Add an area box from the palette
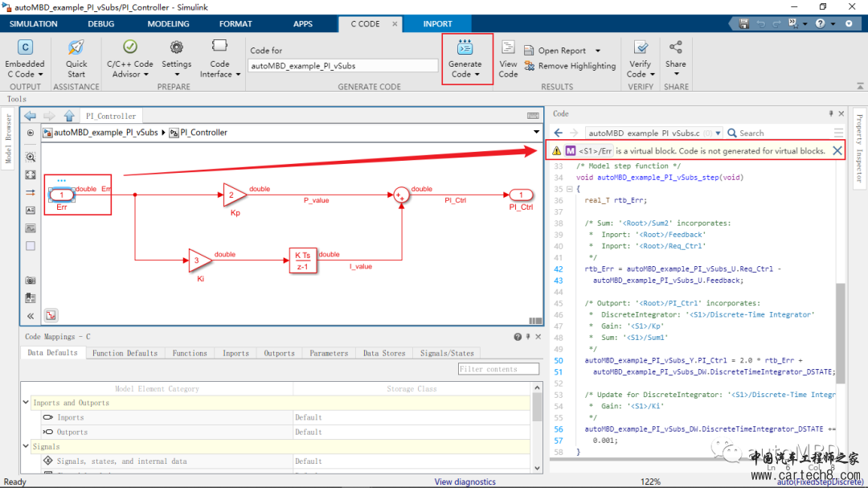 coord(31,246)
